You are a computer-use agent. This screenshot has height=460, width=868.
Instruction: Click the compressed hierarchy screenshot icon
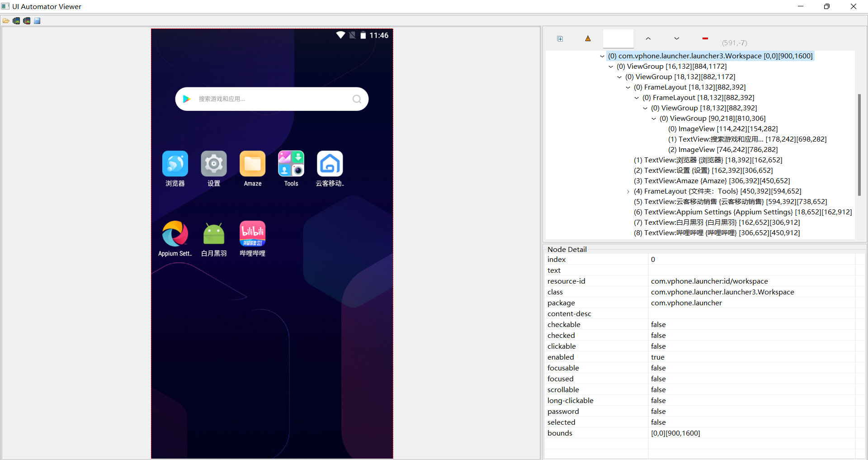point(27,21)
